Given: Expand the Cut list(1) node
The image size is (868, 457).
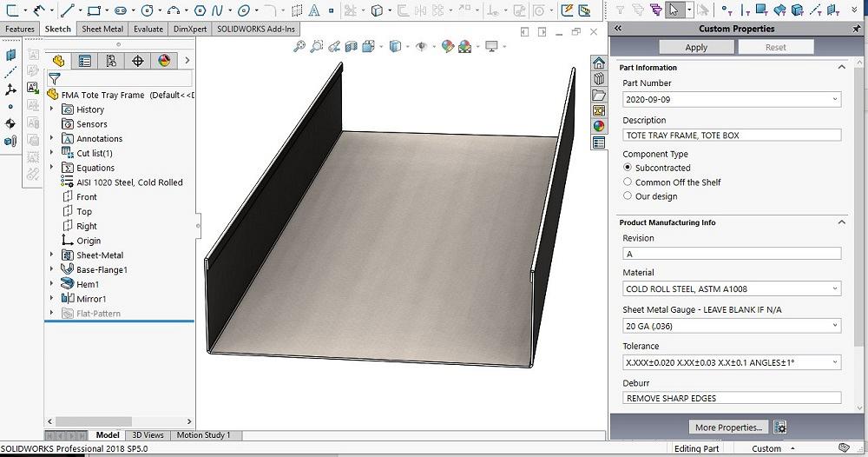Looking at the screenshot, I should click(52, 152).
